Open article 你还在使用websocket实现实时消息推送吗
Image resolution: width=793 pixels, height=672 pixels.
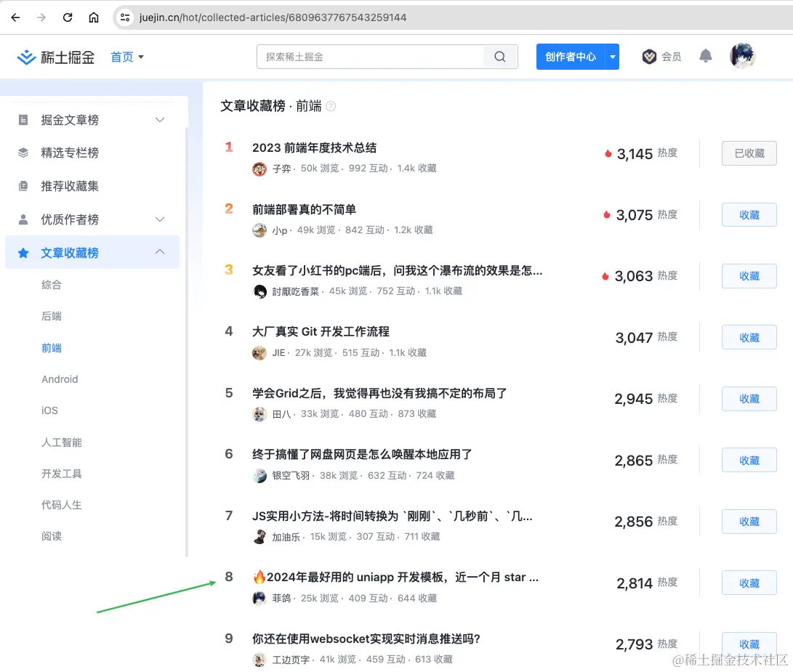click(366, 639)
